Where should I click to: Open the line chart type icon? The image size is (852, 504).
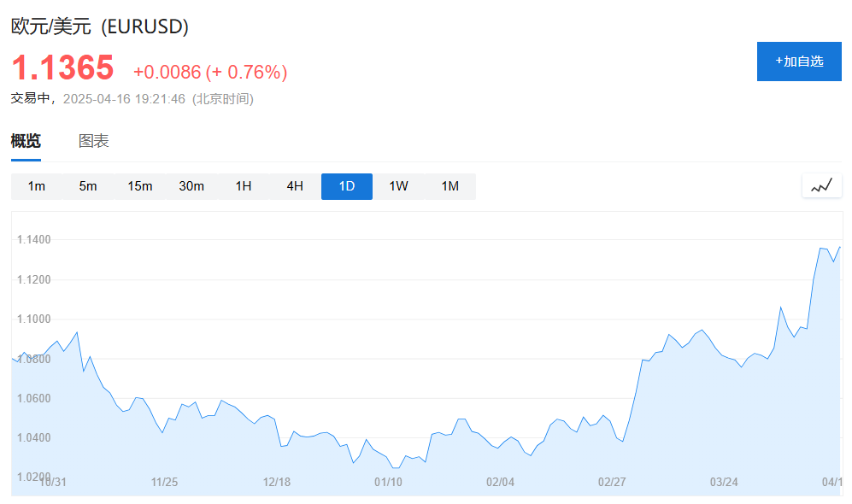pyautogui.click(x=821, y=185)
